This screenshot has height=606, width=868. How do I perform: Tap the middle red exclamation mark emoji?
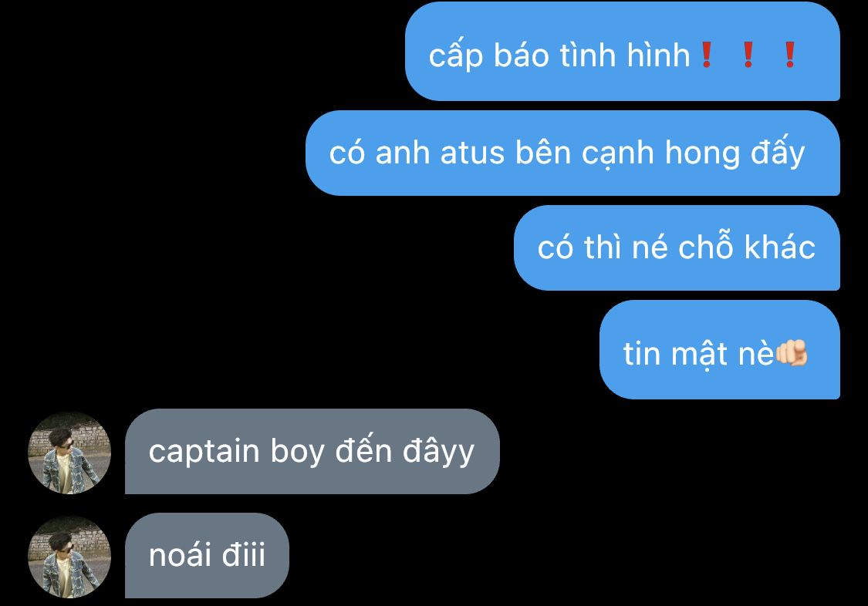click(748, 55)
